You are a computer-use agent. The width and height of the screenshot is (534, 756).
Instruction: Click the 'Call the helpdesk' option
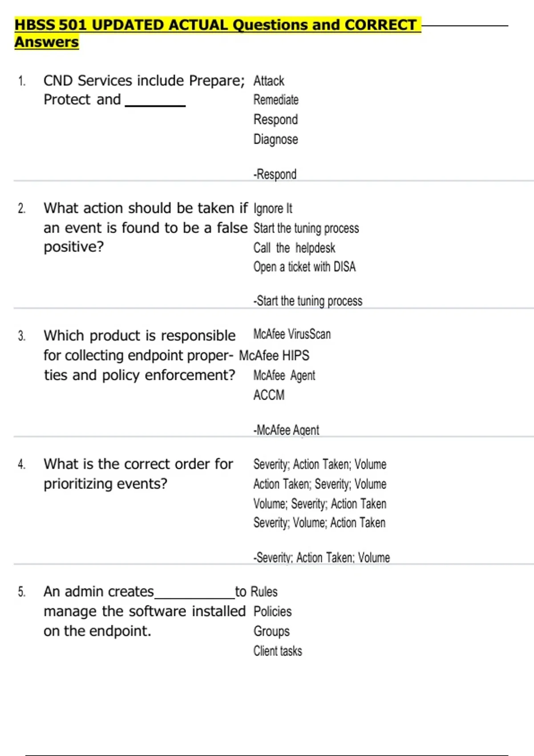click(294, 248)
